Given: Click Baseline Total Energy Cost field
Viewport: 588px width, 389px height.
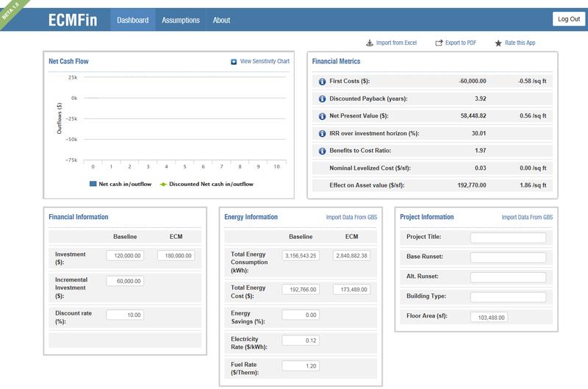Looking at the screenshot, I should click(x=301, y=289).
